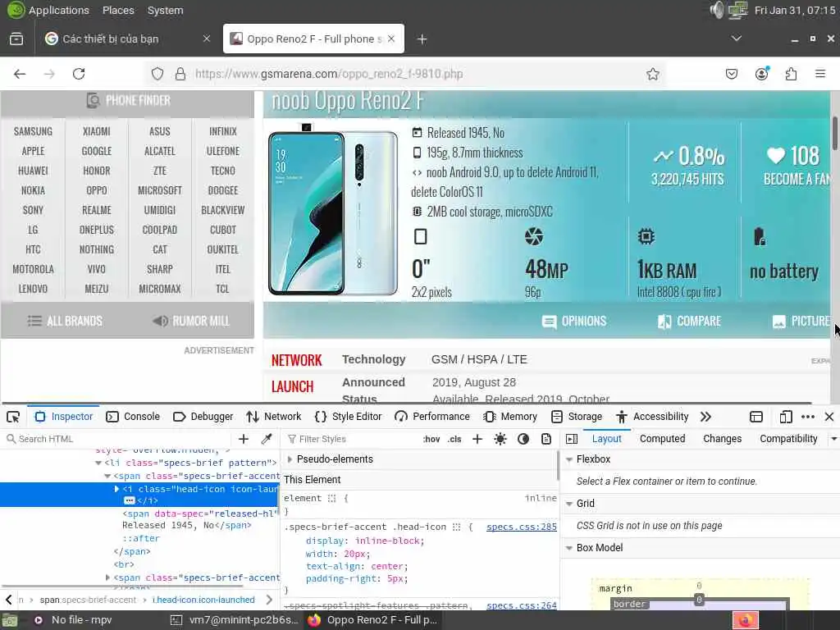
Task: Toggle print media simulation icon
Action: tap(546, 440)
